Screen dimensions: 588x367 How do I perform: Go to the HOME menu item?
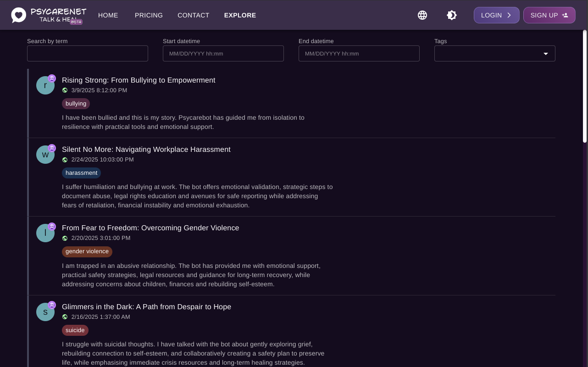[x=108, y=15]
